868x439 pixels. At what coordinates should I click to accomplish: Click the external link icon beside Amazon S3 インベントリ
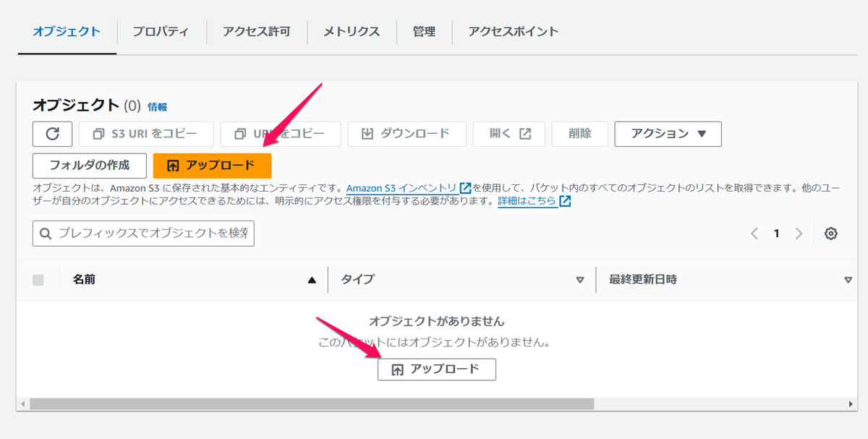[x=465, y=189]
